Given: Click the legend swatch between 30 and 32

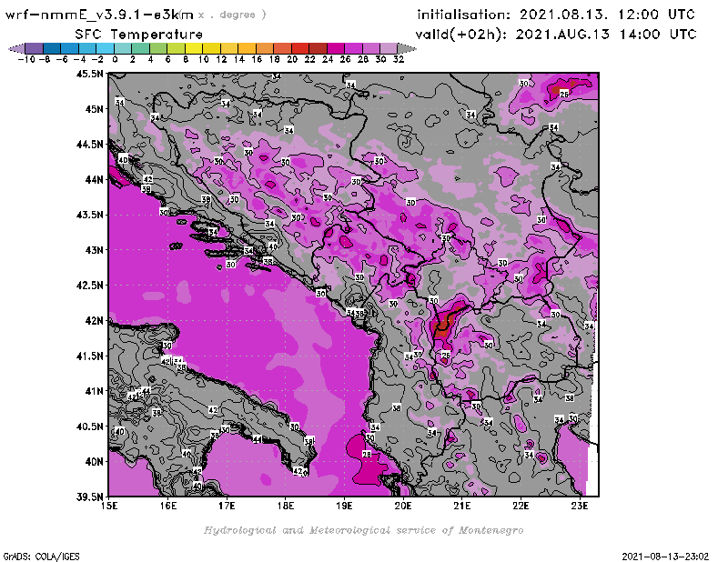Looking at the screenshot, I should (x=389, y=48).
